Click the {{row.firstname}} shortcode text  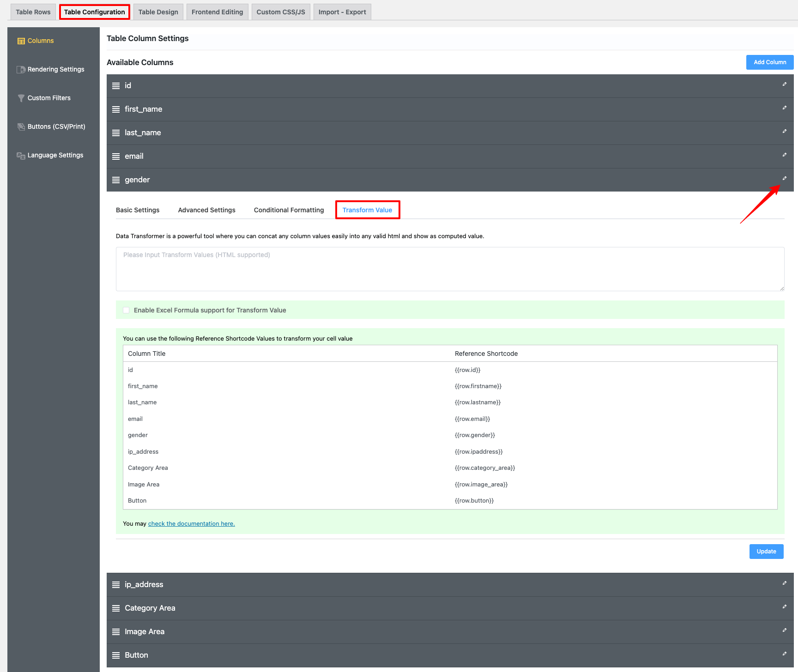(478, 386)
